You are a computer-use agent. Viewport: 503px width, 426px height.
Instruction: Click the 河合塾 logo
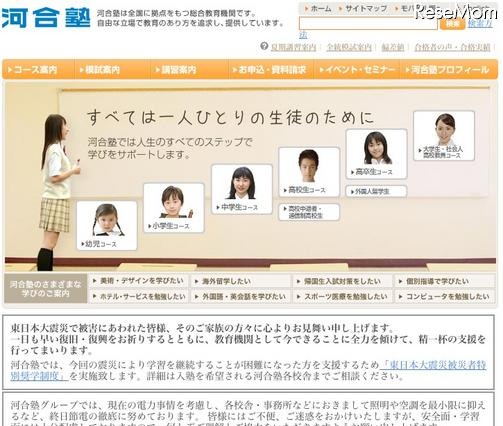[46, 18]
